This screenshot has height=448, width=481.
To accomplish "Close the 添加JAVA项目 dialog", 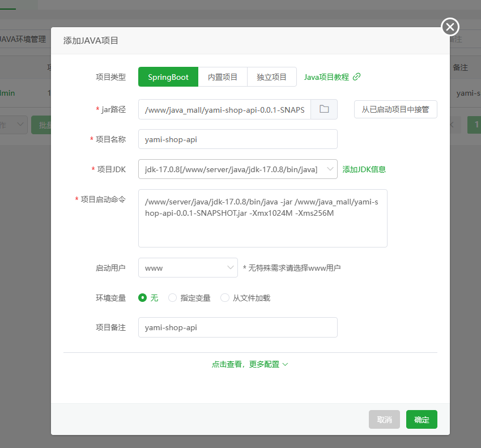I will [449, 27].
